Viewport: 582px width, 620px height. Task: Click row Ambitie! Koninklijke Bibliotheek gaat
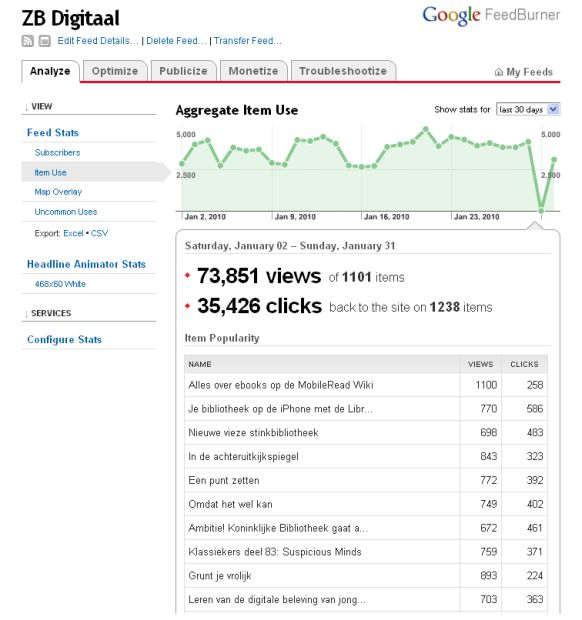point(366,528)
